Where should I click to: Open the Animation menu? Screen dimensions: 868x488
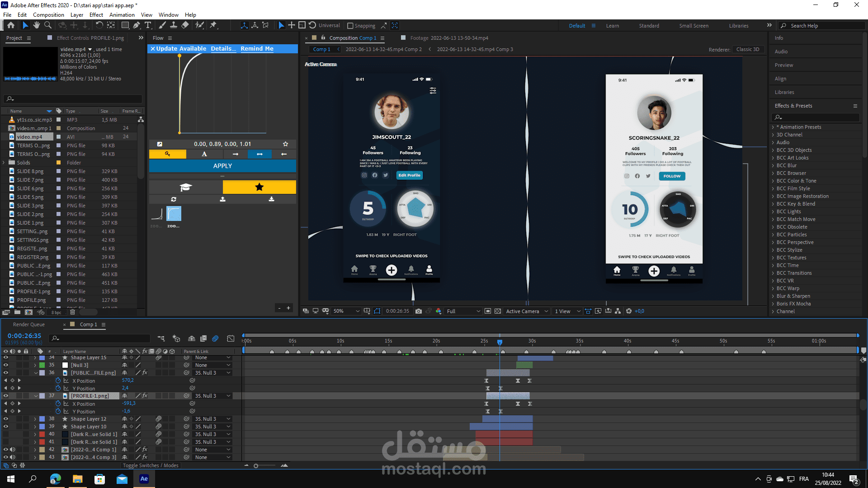(x=122, y=15)
